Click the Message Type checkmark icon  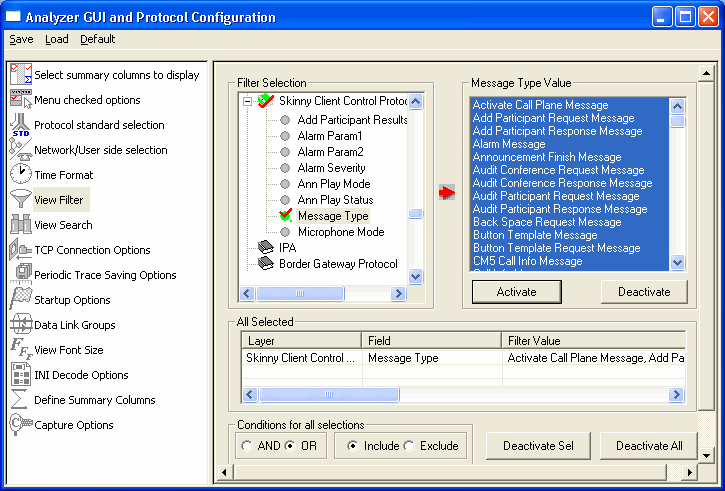[286, 215]
